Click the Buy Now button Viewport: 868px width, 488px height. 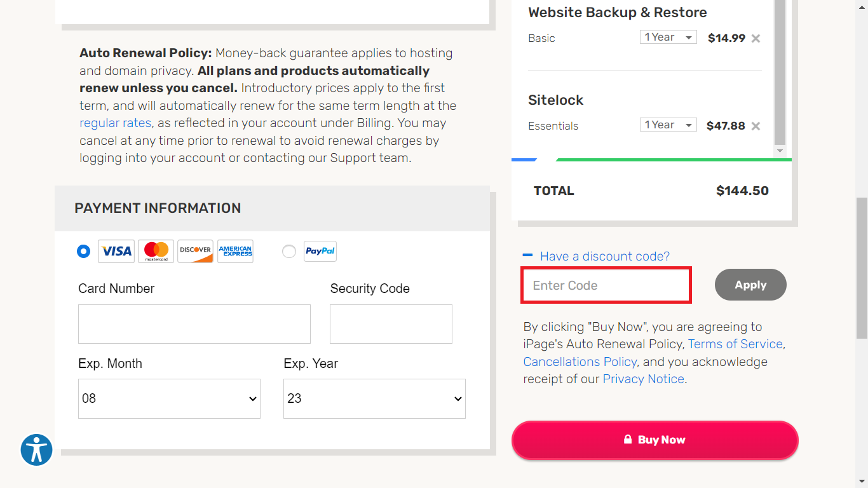(654, 440)
